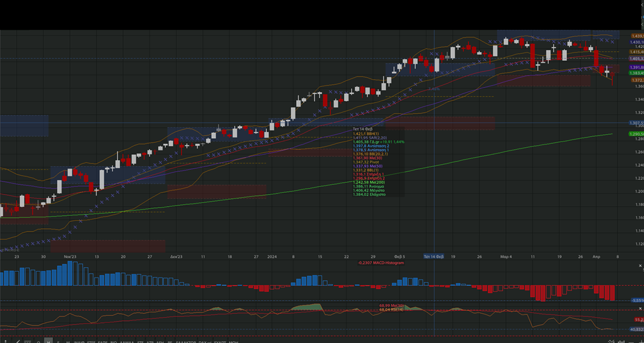The height and width of the screenshot is (343, 644).
Task: Click the blue -5,551 MACD value tag
Action: pyautogui.click(x=637, y=301)
